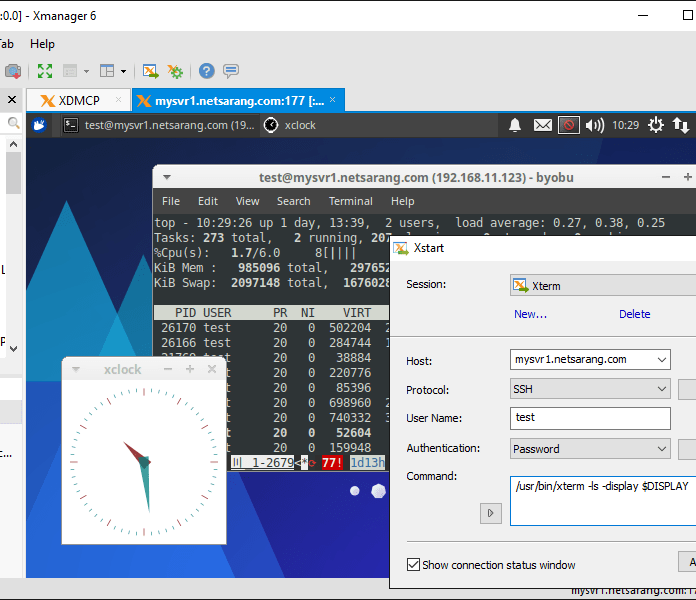Open the blue Help question icon
Viewport: 696px width, 600px height.
point(206,71)
